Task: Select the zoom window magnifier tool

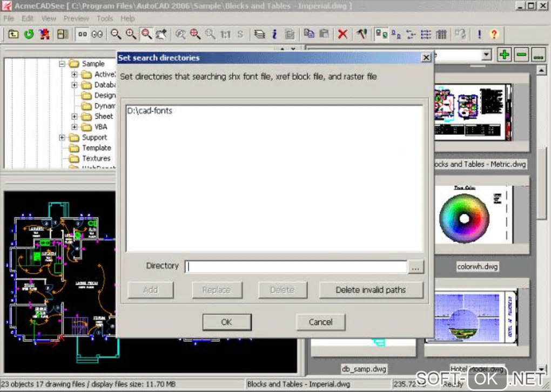Action: coord(146,34)
